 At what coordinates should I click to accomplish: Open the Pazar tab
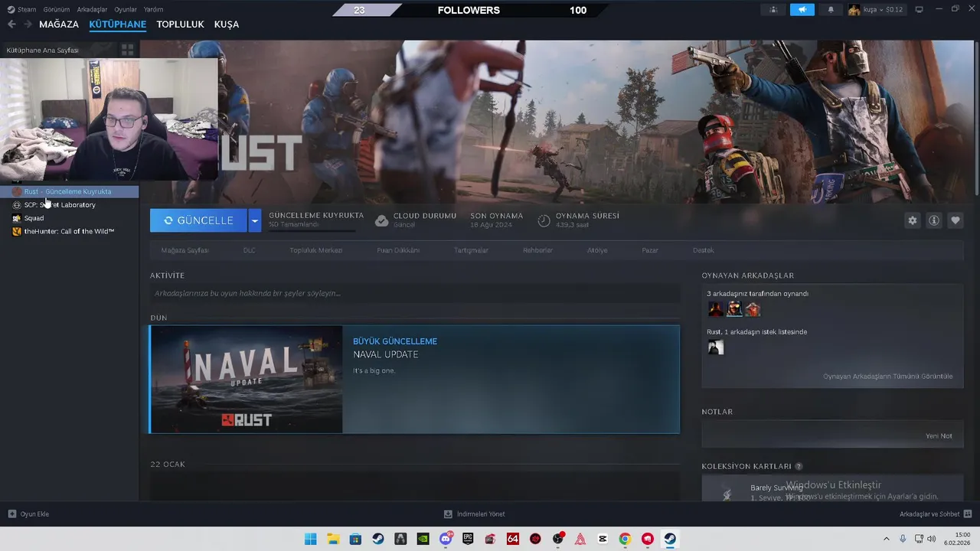[x=650, y=250]
